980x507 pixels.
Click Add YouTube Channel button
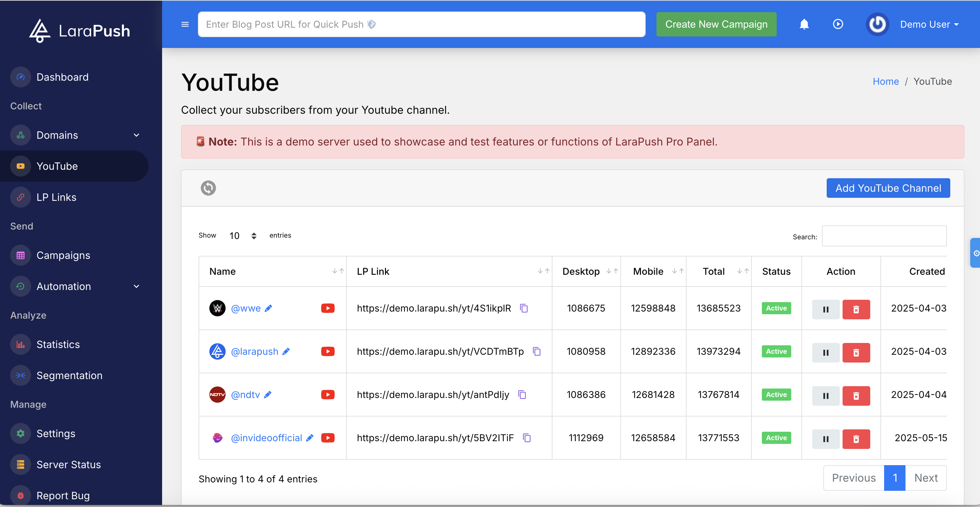[x=888, y=188]
